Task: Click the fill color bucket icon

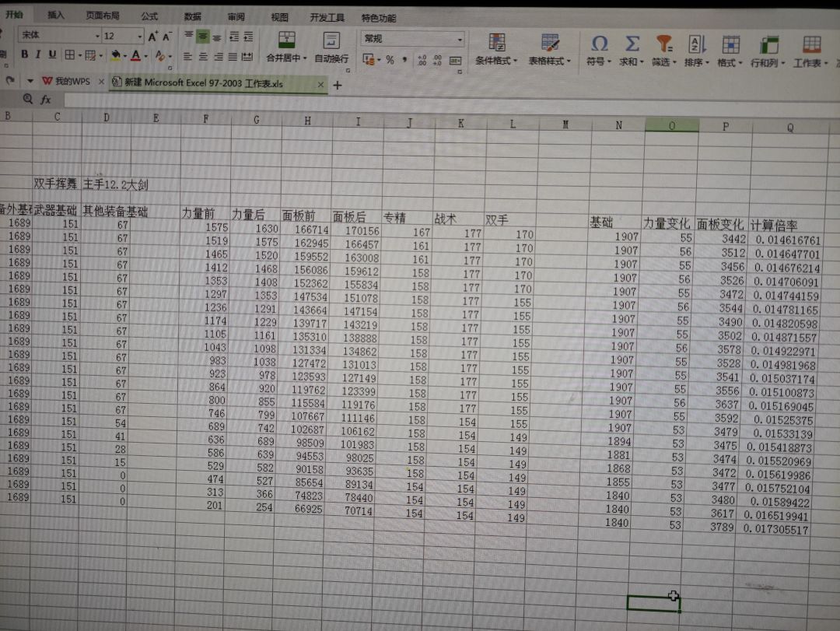Action: [x=115, y=54]
